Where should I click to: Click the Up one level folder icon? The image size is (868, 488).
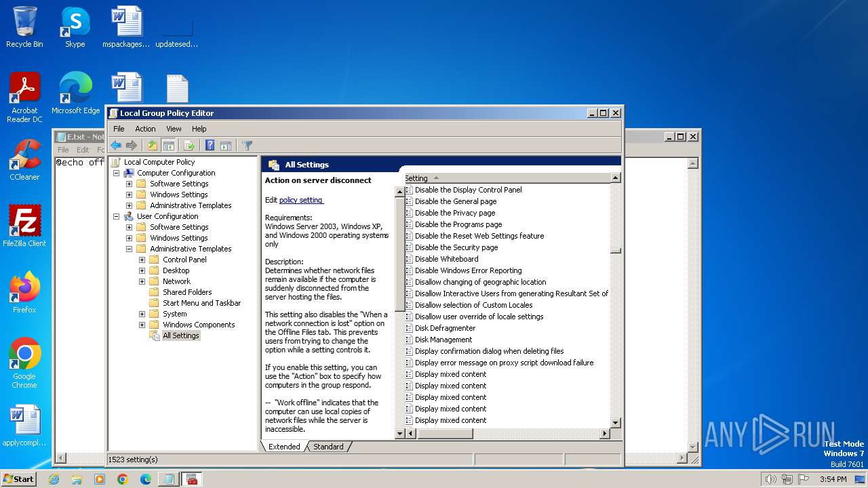pos(153,145)
